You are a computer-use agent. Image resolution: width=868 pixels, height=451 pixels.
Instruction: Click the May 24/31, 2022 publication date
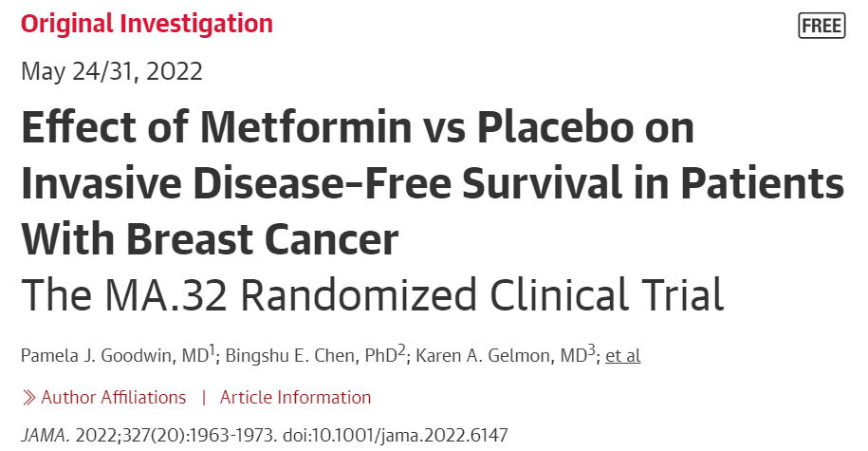112,71
